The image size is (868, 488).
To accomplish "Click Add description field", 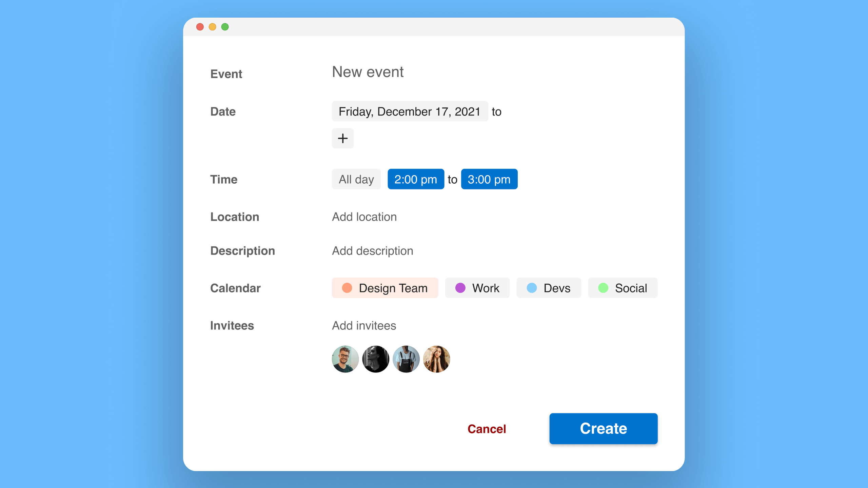I will [373, 250].
